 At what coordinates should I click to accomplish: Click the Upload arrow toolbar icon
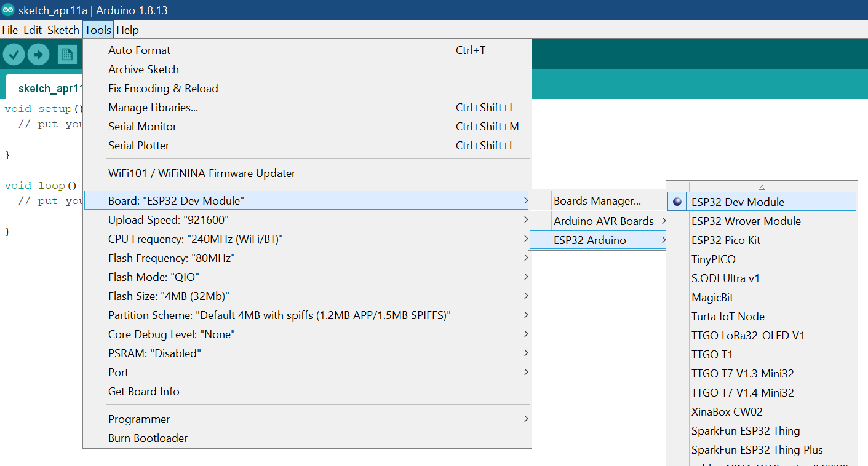38,55
